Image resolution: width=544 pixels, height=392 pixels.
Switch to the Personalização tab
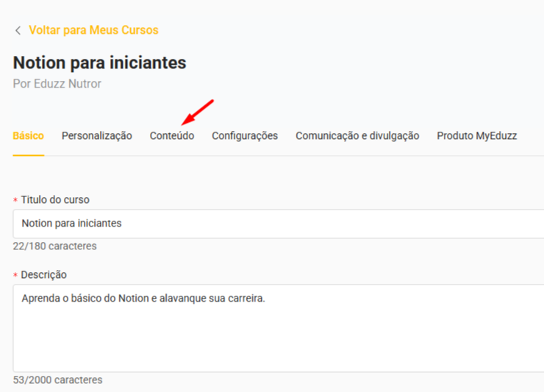[x=97, y=136]
